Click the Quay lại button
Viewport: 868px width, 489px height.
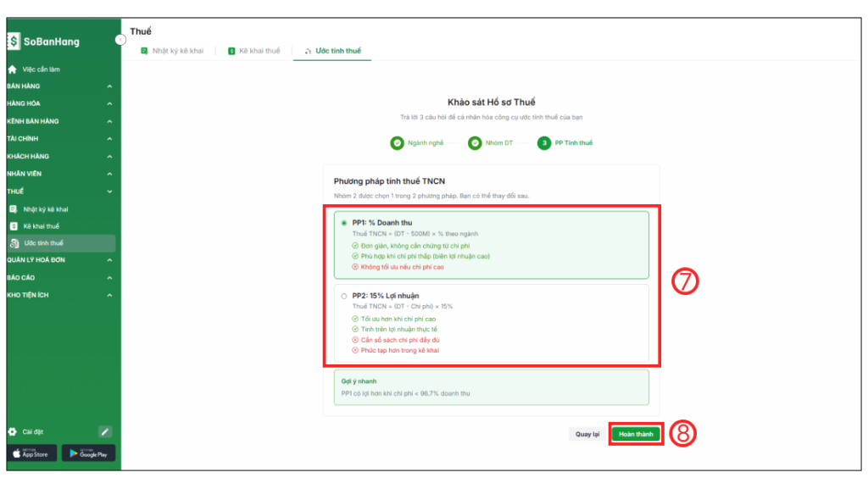(x=587, y=434)
